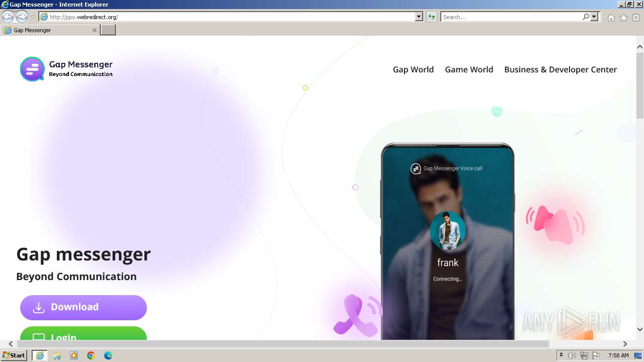Click the vertical scrollbar thumb

639,85
